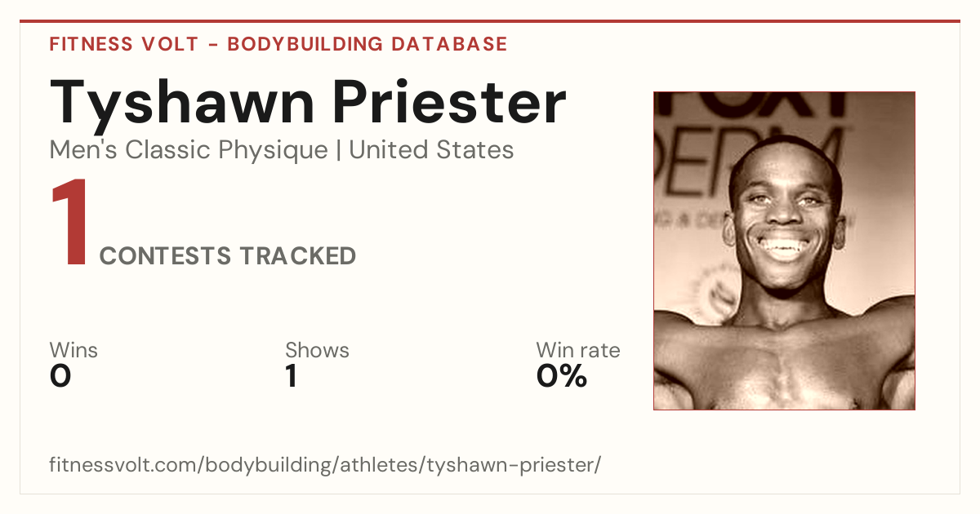The width and height of the screenshot is (980, 514).
Task: Click the 1 value under Shows
Action: pyautogui.click(x=291, y=376)
